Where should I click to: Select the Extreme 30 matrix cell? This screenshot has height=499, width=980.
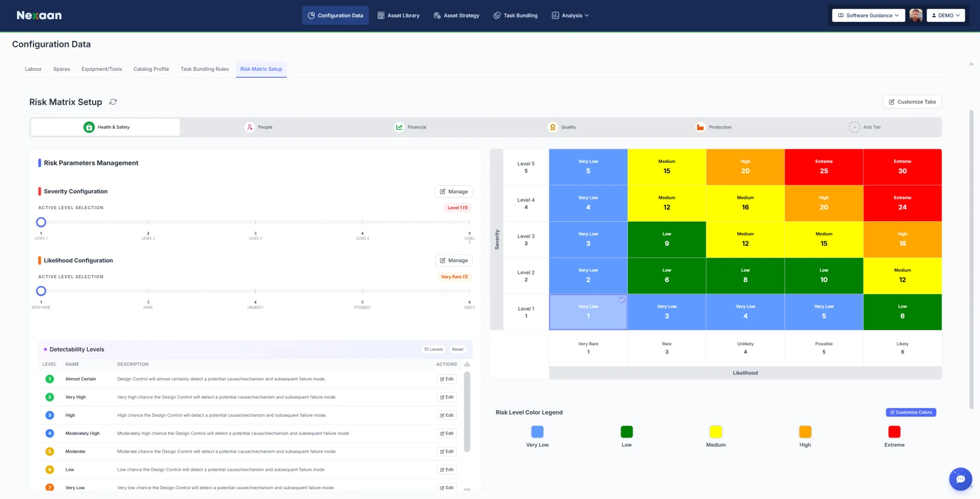click(x=902, y=167)
